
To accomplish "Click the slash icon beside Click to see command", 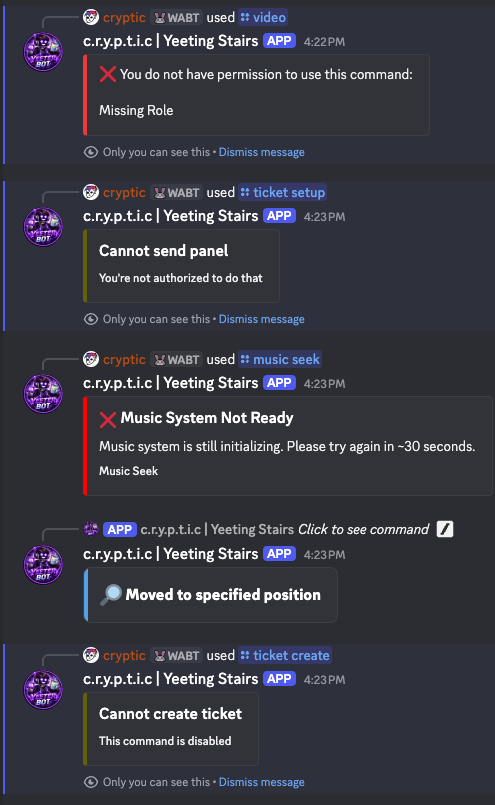I will [445, 529].
